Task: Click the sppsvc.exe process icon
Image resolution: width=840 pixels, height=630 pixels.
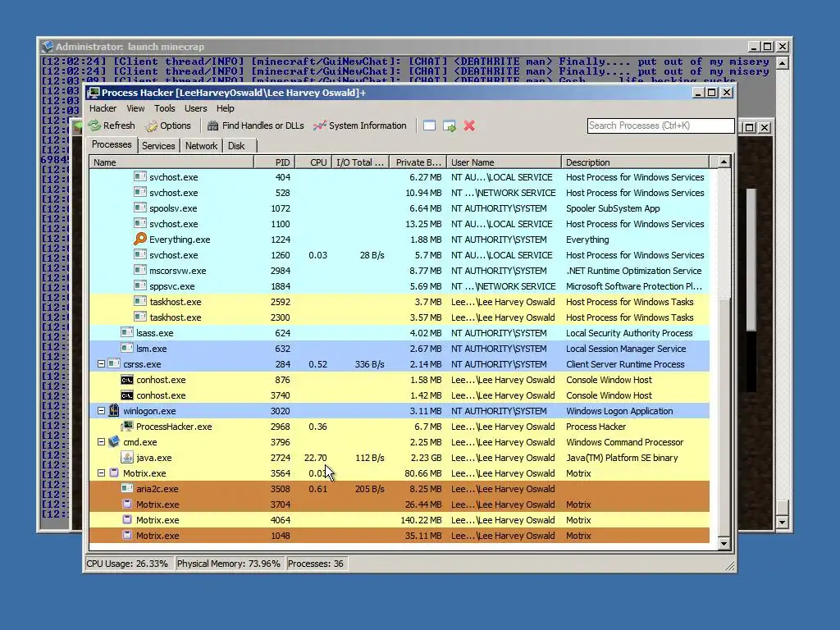Action: coord(139,285)
